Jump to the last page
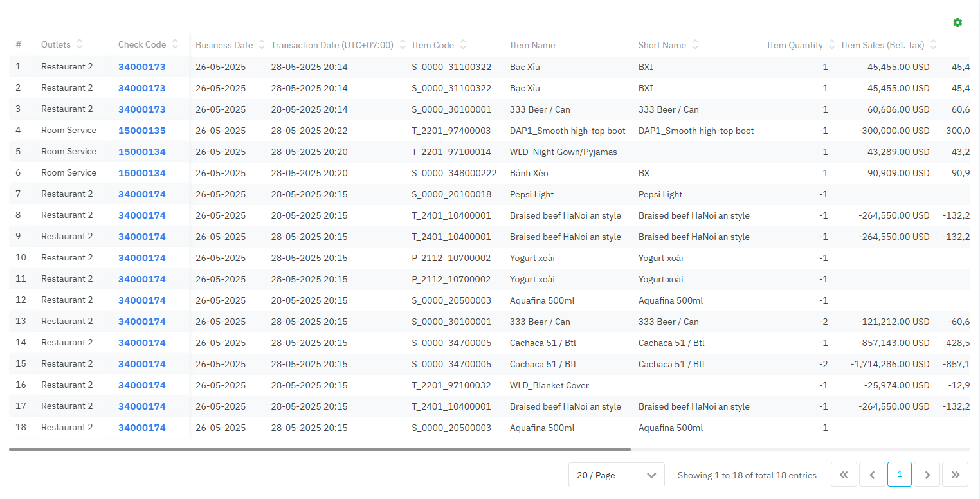980x499 pixels. (956, 475)
